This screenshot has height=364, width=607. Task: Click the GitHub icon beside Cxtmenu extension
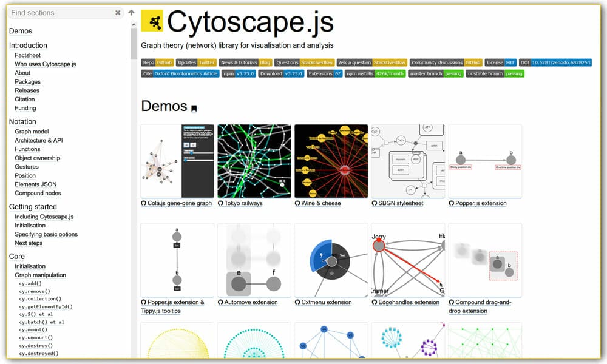point(296,302)
